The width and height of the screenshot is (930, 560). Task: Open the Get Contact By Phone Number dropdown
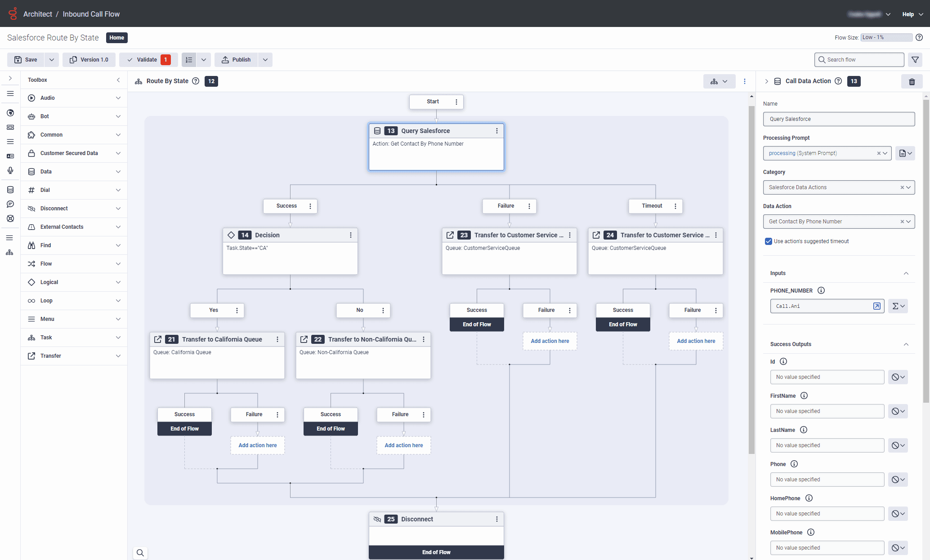pos(909,221)
